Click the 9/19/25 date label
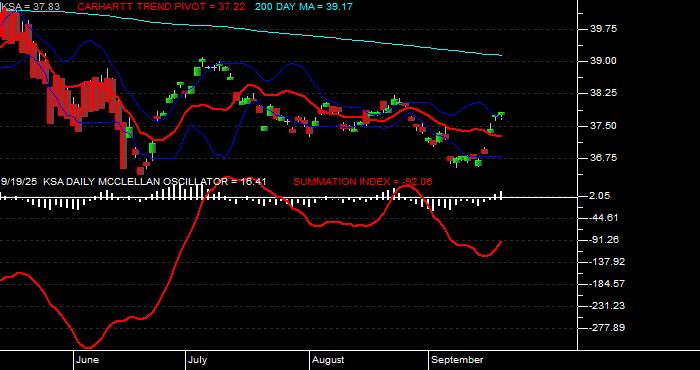 tap(20, 182)
